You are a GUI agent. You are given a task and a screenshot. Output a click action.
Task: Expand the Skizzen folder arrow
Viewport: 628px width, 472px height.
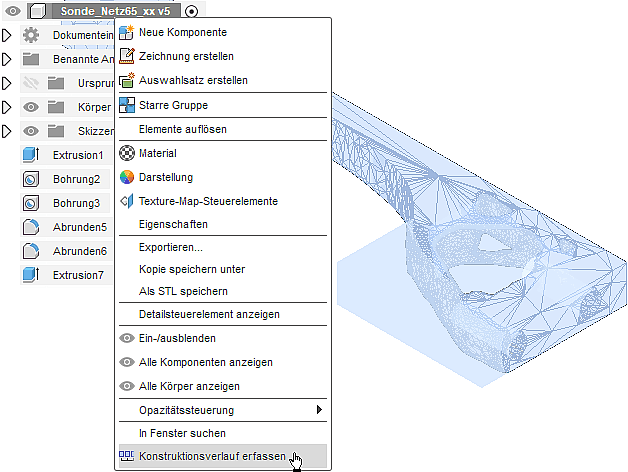tap(6, 131)
